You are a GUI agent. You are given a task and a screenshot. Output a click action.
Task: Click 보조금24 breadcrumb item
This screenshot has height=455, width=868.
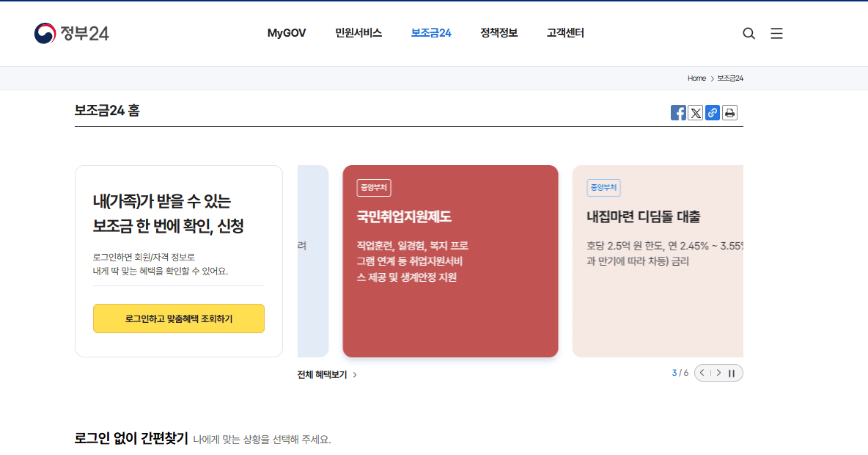click(x=730, y=78)
